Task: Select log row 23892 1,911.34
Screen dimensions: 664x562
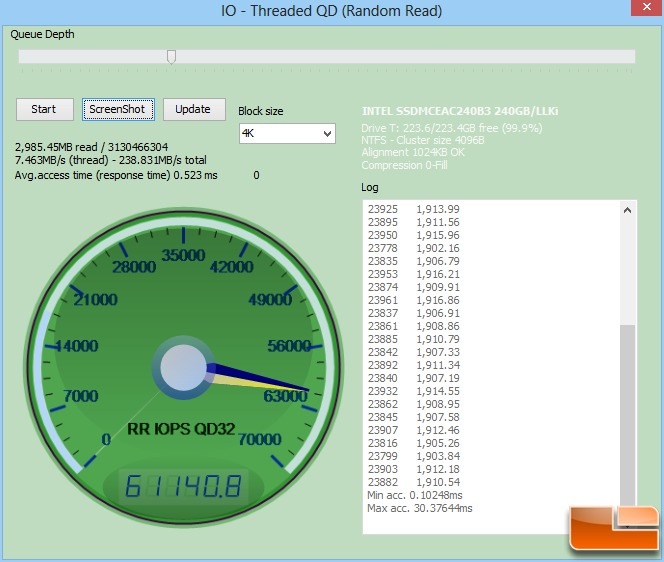Action: click(413, 365)
